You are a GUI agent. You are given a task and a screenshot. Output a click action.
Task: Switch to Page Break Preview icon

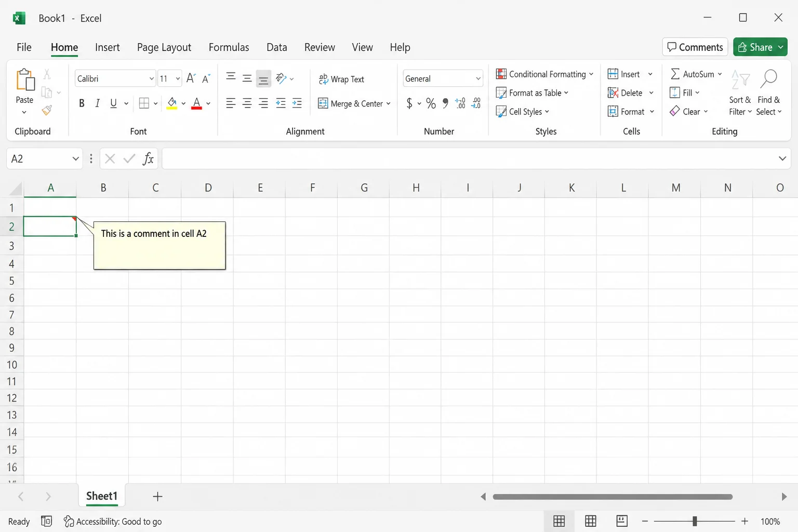pyautogui.click(x=622, y=521)
